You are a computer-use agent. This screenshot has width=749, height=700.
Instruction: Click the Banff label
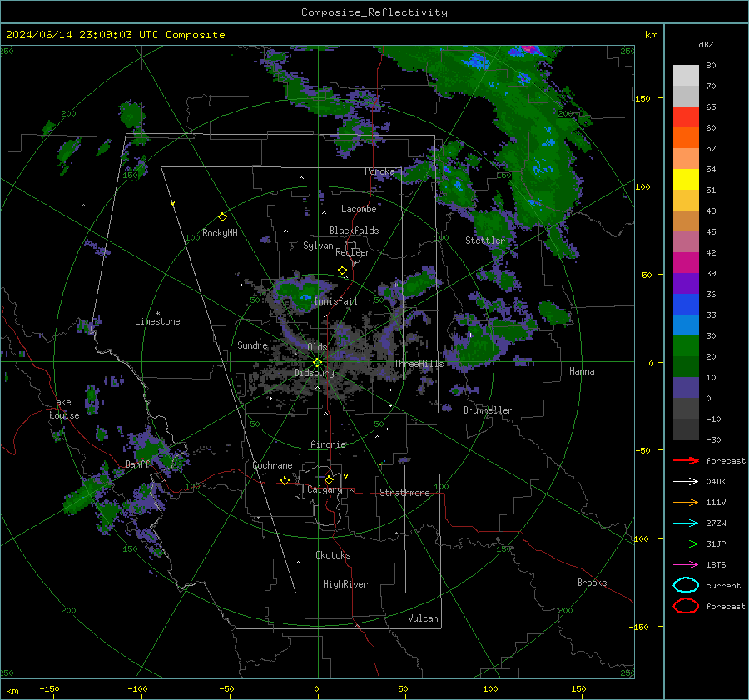click(137, 464)
